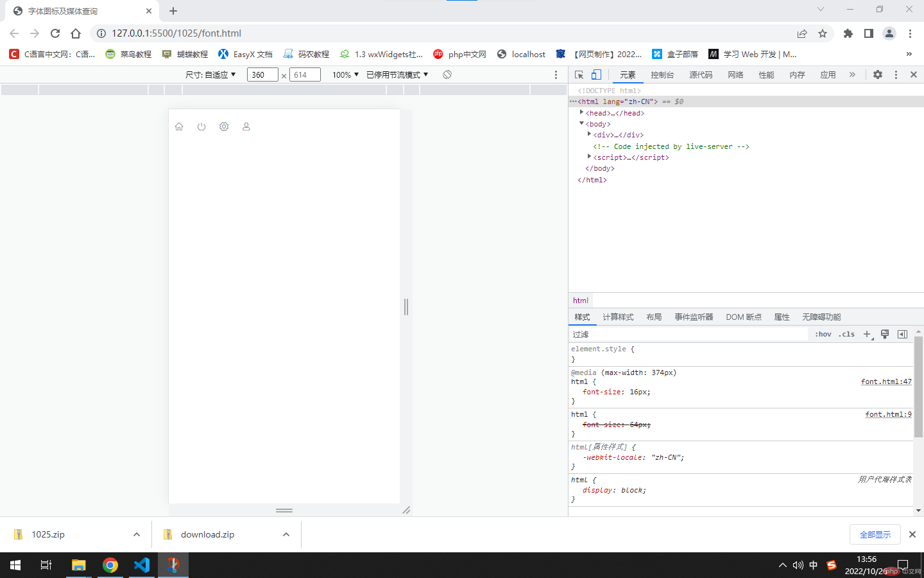Image resolution: width=924 pixels, height=578 pixels.
Task: Open the font.html:47 source link
Action: tap(886, 381)
